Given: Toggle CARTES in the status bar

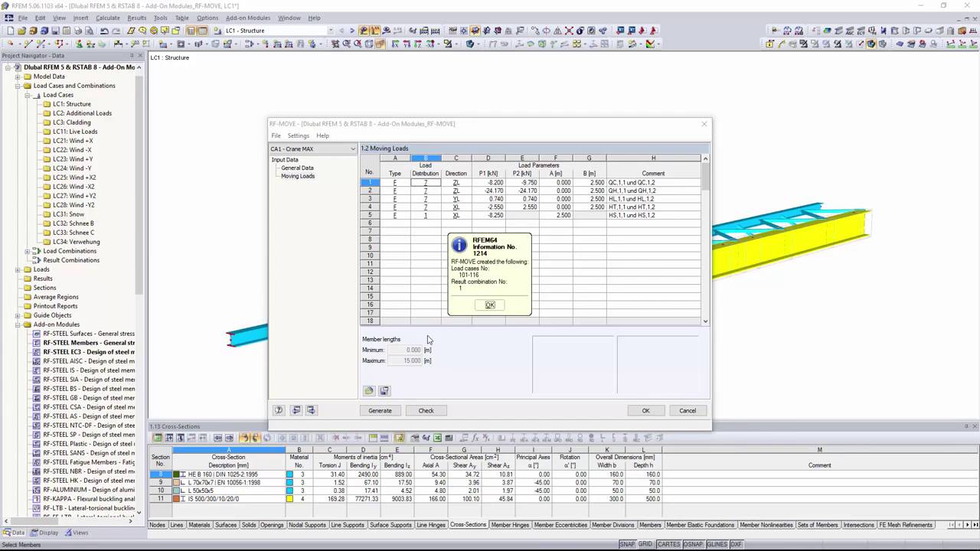Looking at the screenshot, I should [668, 544].
